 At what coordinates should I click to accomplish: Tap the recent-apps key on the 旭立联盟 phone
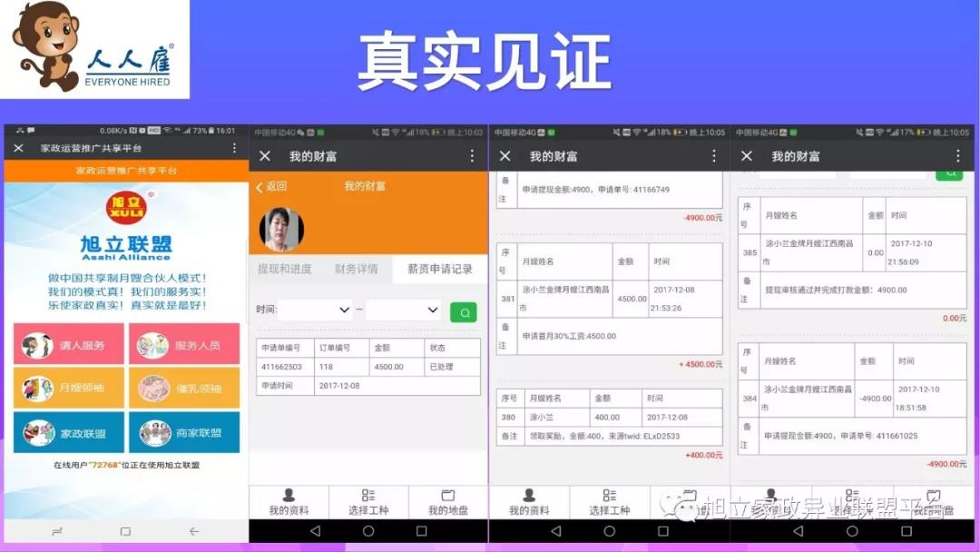coord(57,531)
